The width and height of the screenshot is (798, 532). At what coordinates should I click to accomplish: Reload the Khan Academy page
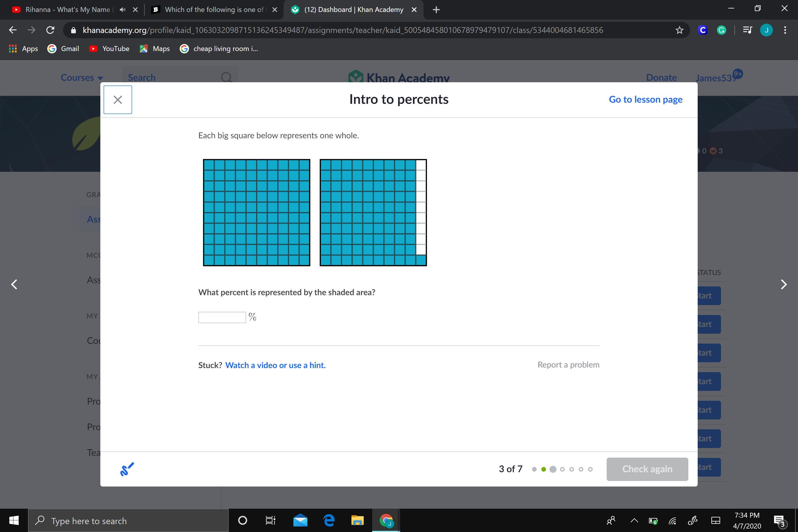50,30
